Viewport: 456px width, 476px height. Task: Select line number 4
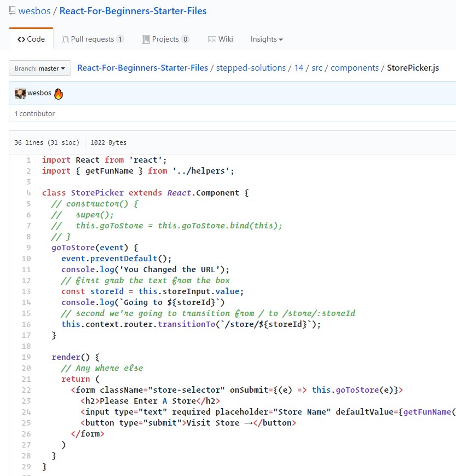(28, 193)
